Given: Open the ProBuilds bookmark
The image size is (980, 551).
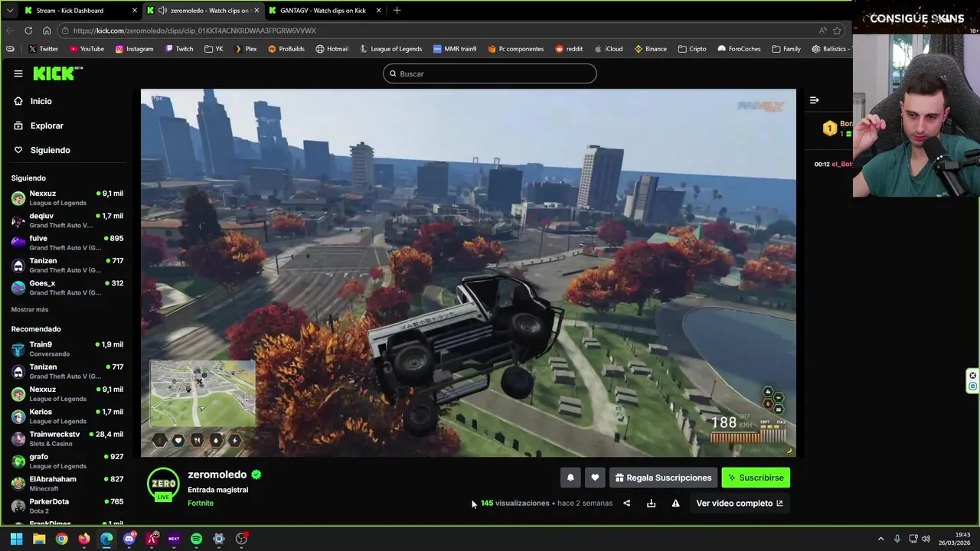Looking at the screenshot, I should coord(286,48).
